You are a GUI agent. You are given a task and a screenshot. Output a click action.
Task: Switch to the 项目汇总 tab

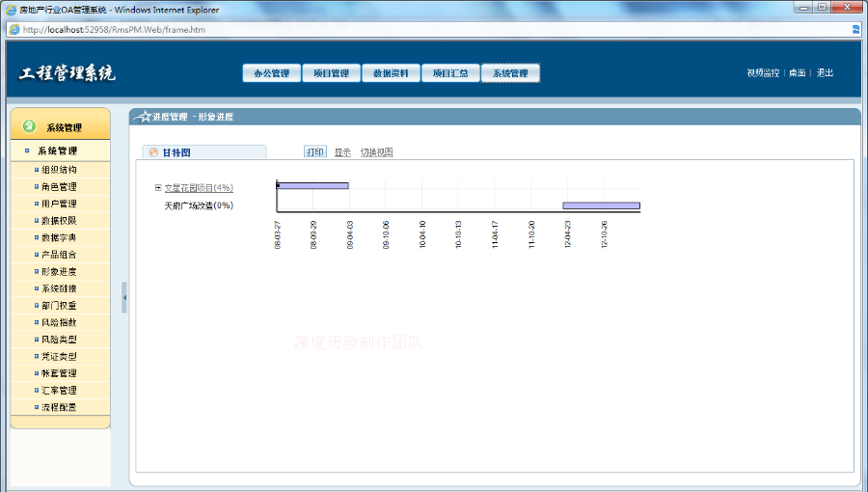pyautogui.click(x=450, y=73)
